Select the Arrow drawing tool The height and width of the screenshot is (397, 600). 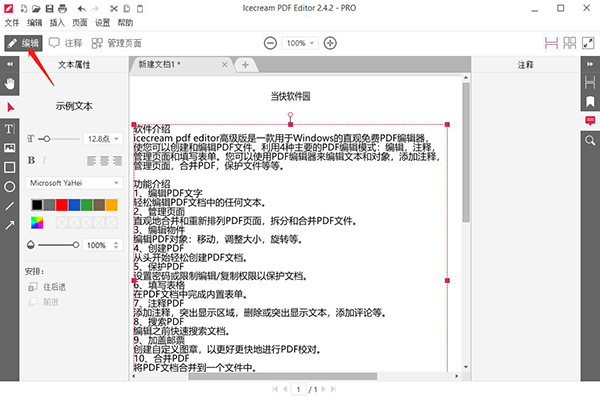[10, 225]
